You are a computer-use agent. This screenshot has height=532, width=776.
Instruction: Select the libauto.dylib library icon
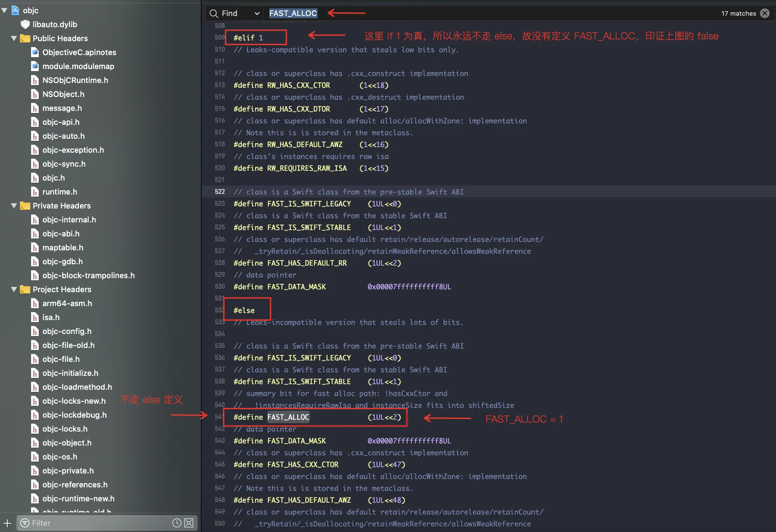point(25,24)
